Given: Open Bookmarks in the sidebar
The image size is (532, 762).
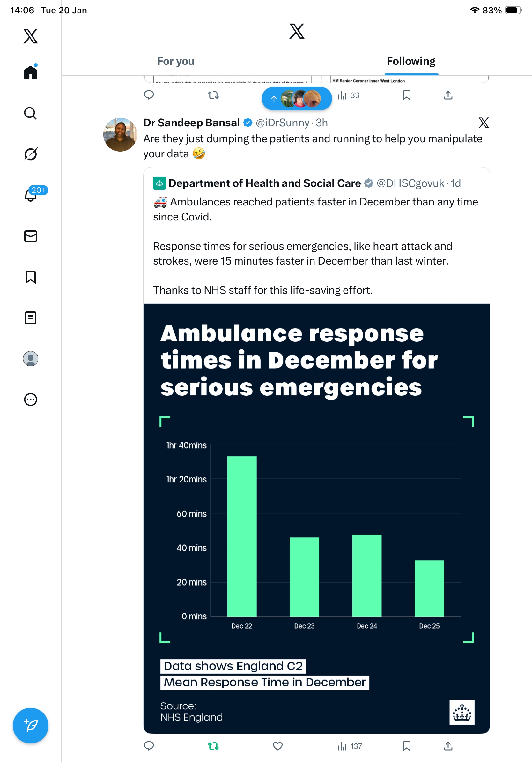Looking at the screenshot, I should tap(31, 277).
